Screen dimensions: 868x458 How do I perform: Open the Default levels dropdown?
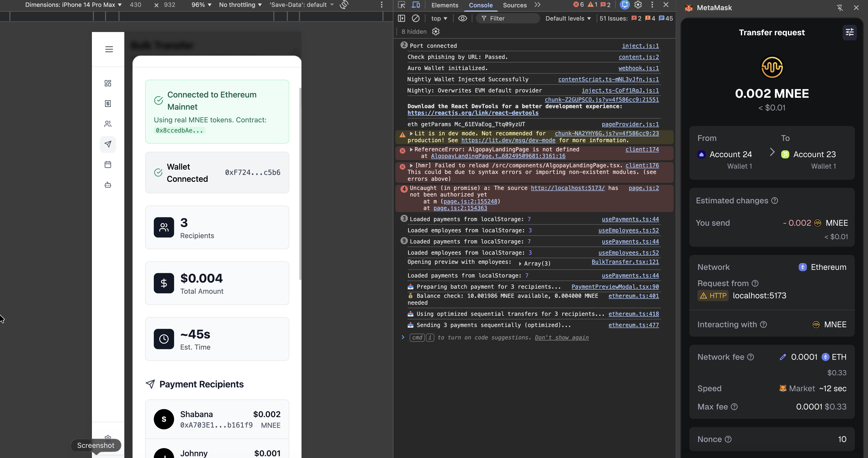[x=568, y=18]
